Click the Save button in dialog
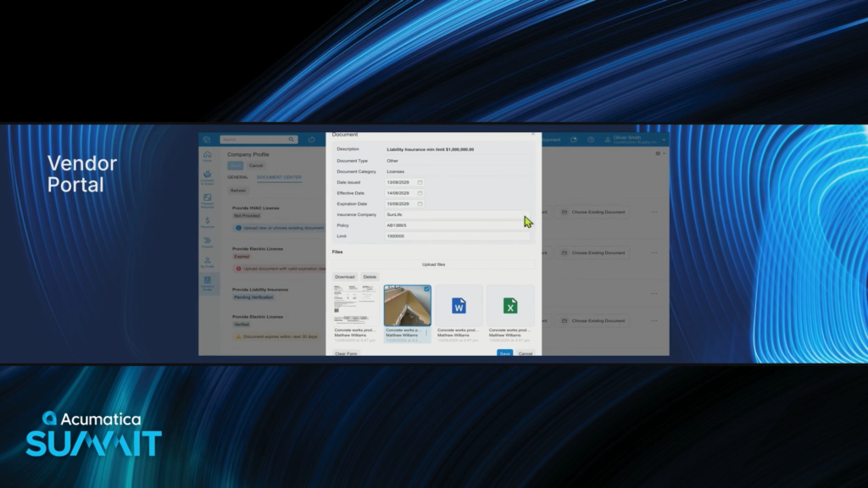 pyautogui.click(x=504, y=353)
